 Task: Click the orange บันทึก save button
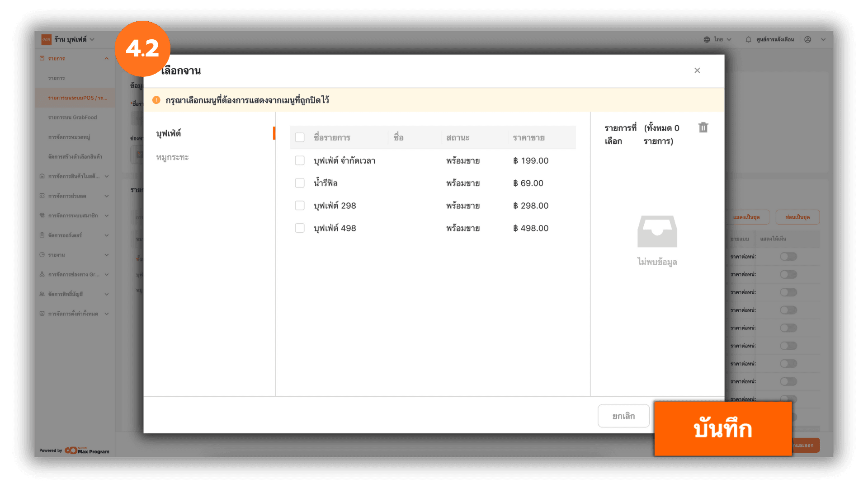[722, 429]
